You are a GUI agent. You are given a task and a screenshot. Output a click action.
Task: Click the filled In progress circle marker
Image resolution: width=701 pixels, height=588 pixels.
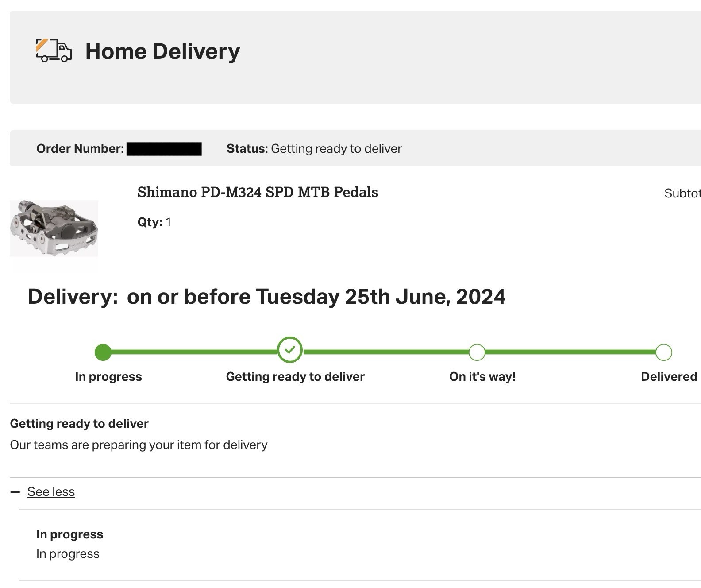point(103,352)
